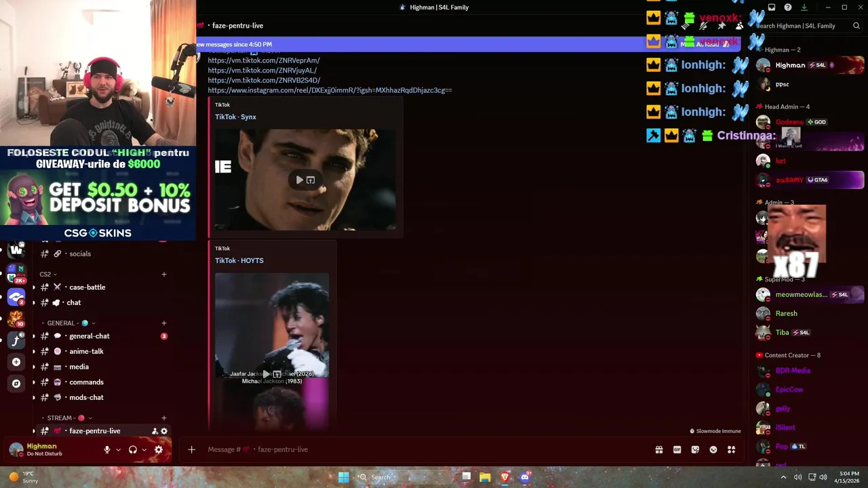View member Tiba in member list
The width and height of the screenshot is (868, 488).
coord(810,333)
